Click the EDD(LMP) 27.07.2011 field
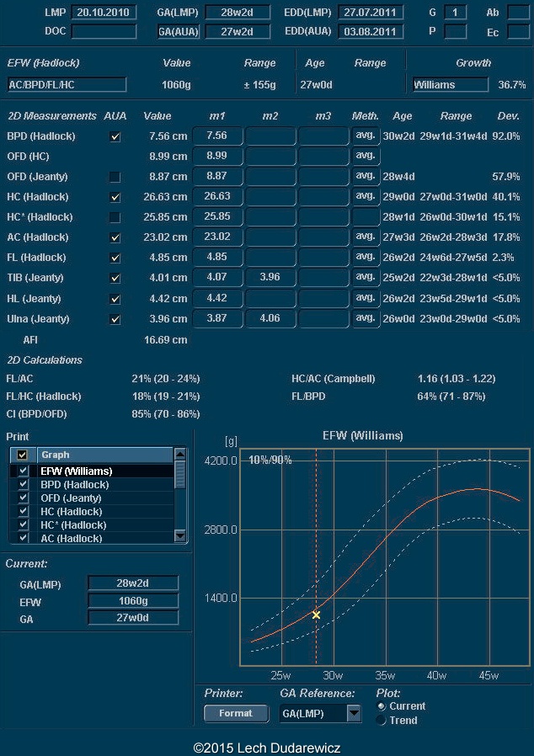 pos(371,13)
